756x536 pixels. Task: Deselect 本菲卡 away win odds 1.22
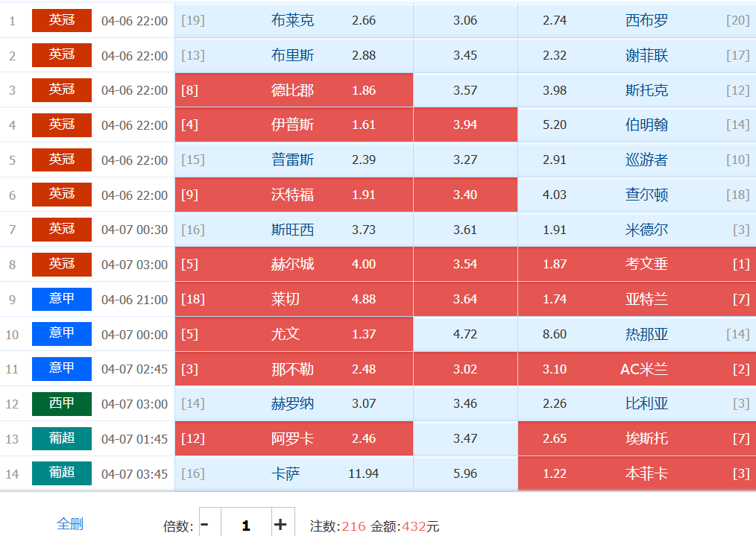[636, 473]
